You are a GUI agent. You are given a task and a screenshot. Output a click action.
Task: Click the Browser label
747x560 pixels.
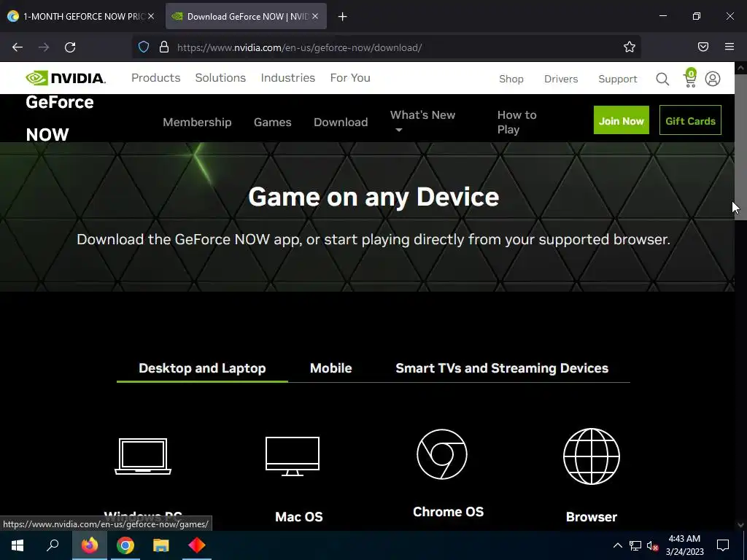(591, 517)
